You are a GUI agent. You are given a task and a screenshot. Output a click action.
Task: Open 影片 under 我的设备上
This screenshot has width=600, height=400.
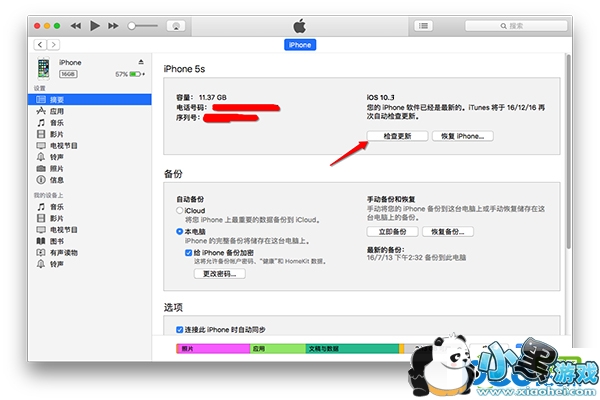click(x=90, y=218)
